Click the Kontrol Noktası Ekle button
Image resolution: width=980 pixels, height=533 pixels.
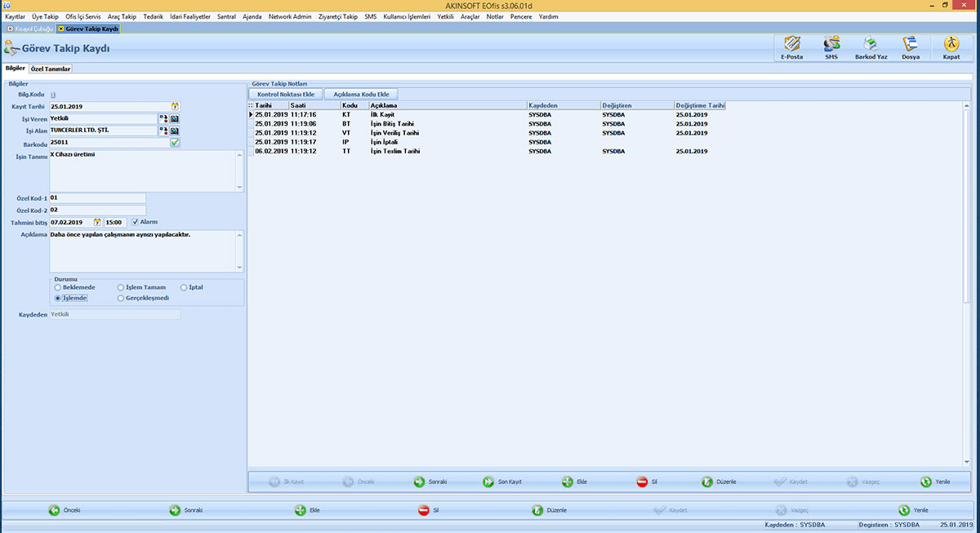(x=286, y=94)
